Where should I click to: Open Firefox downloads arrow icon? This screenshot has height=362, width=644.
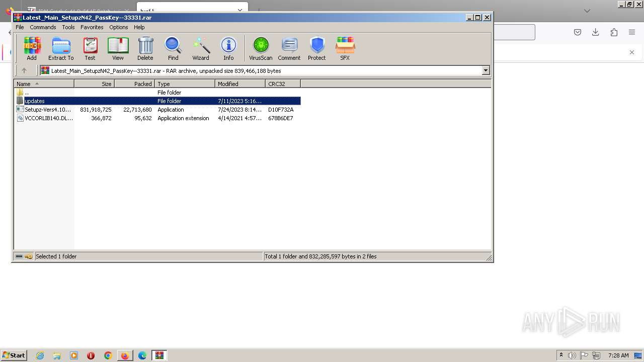click(596, 32)
